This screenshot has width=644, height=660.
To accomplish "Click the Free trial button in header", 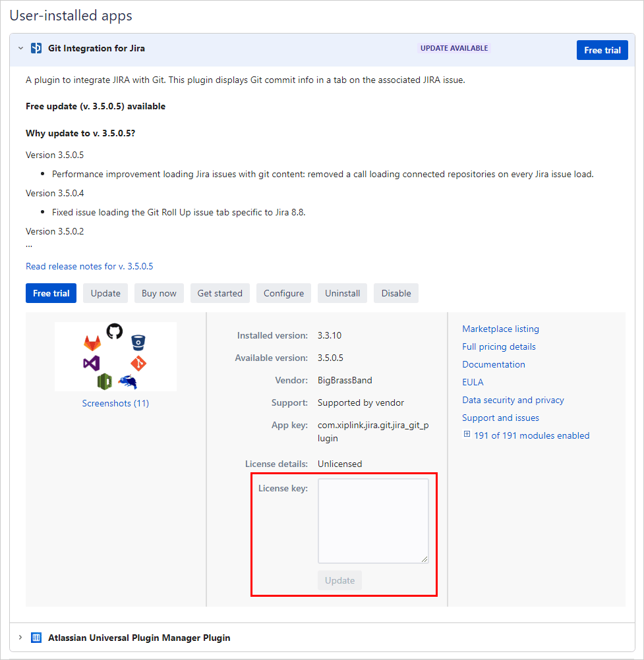I will tap(602, 50).
